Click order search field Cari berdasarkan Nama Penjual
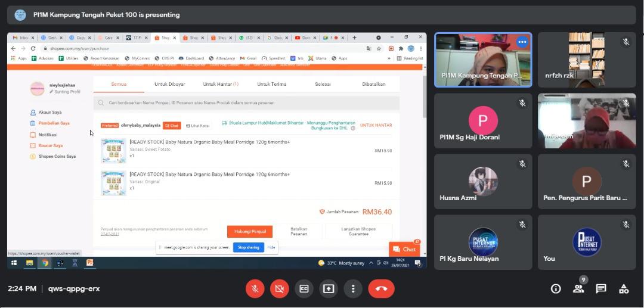Screen dimensions: 644x308 tap(246, 103)
